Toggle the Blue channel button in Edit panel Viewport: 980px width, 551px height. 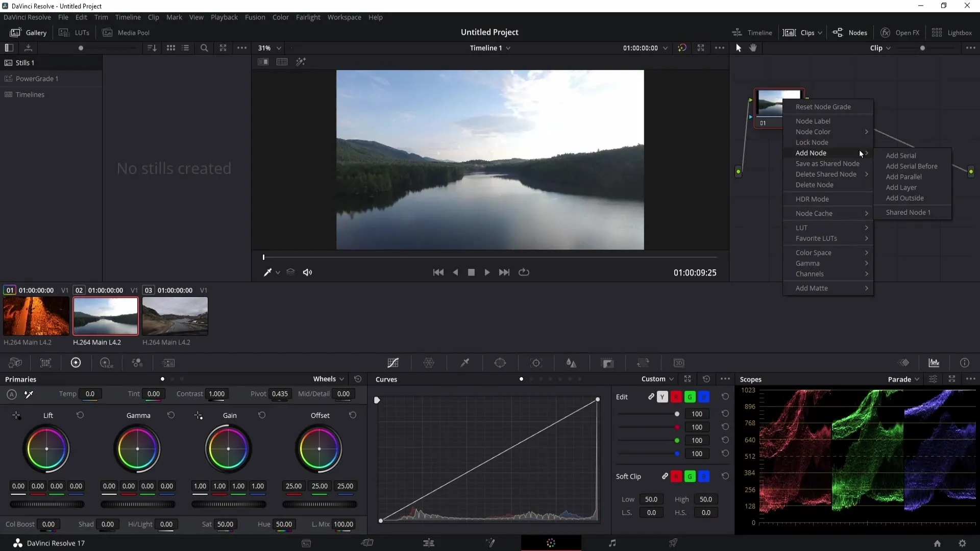704,397
